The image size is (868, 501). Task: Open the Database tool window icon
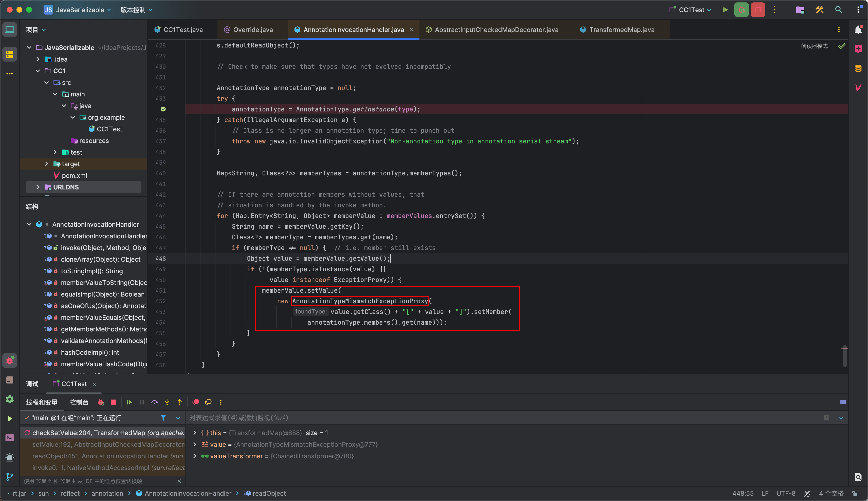click(858, 69)
